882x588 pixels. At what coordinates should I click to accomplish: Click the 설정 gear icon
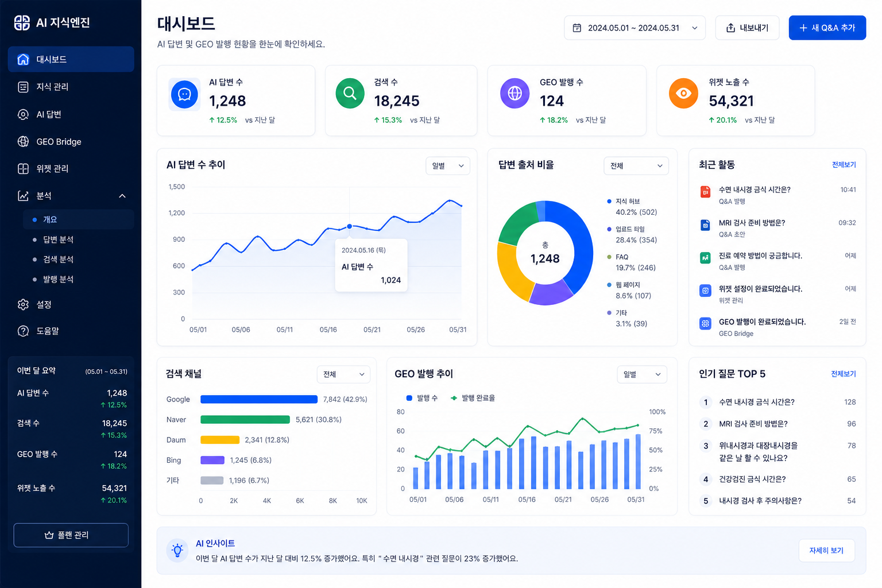(23, 304)
